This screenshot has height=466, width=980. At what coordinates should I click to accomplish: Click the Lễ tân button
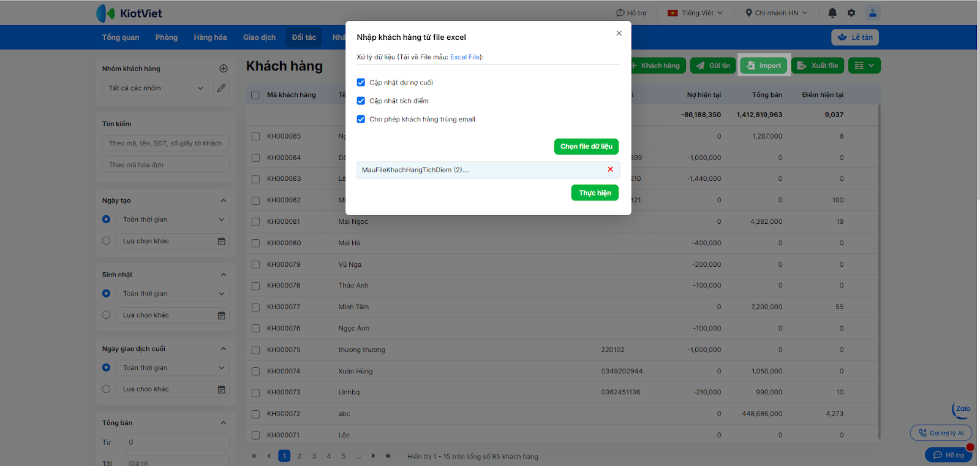pos(855,37)
